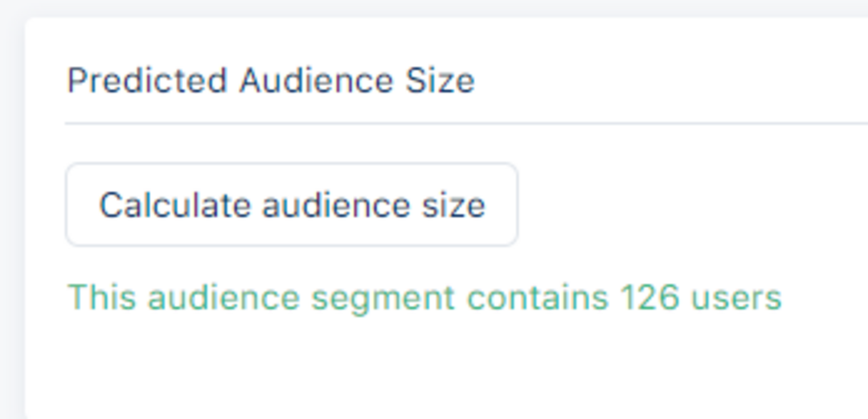Click the Calculate audience size button
The image size is (868, 419).
tap(291, 205)
